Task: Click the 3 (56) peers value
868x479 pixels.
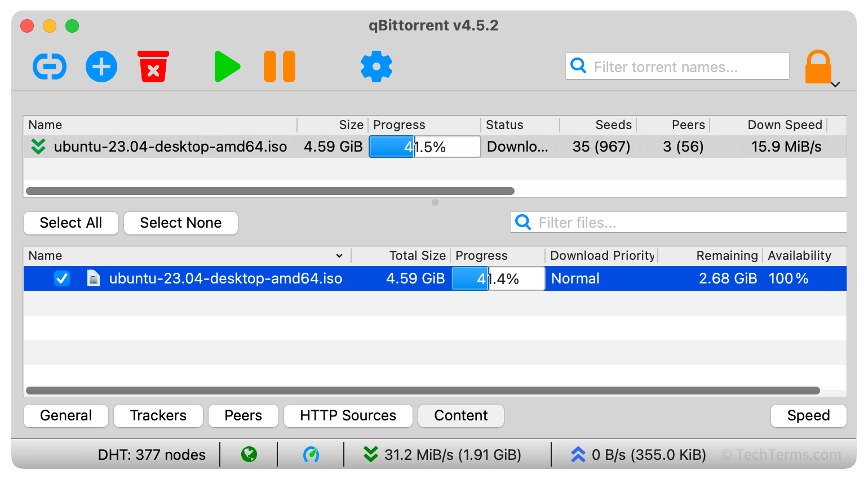Action: pyautogui.click(x=683, y=147)
